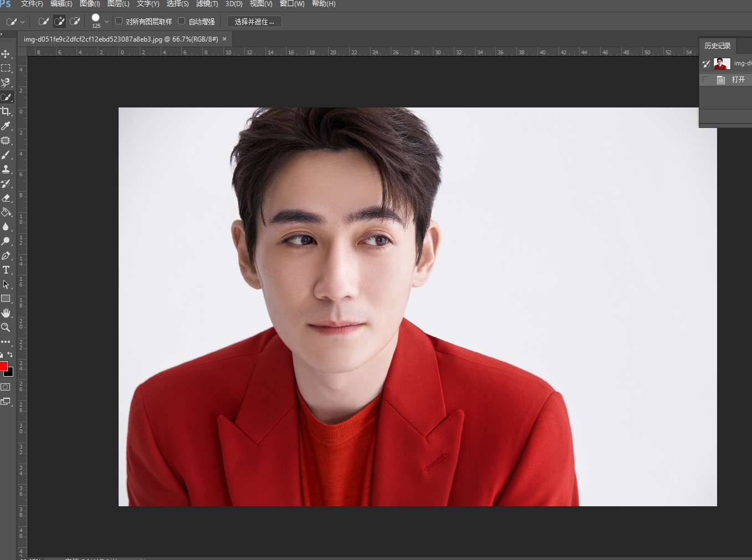Viewport: 752px width, 560px height.
Task: Click Subtract from selection brush mode
Action: tap(75, 22)
